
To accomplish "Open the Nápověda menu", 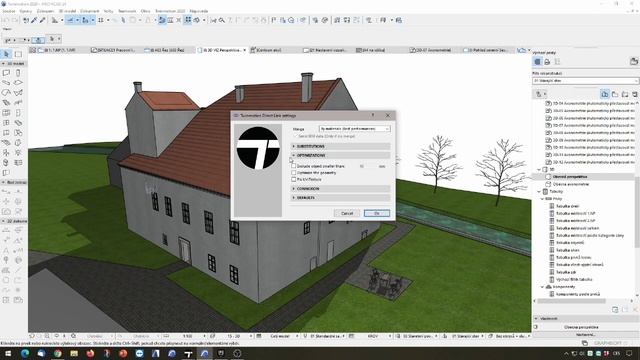I will tap(198, 11).
